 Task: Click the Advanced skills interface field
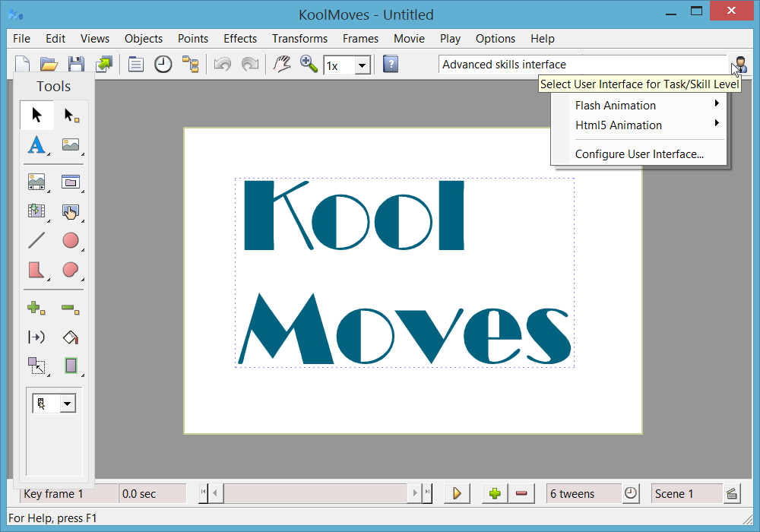pos(583,65)
